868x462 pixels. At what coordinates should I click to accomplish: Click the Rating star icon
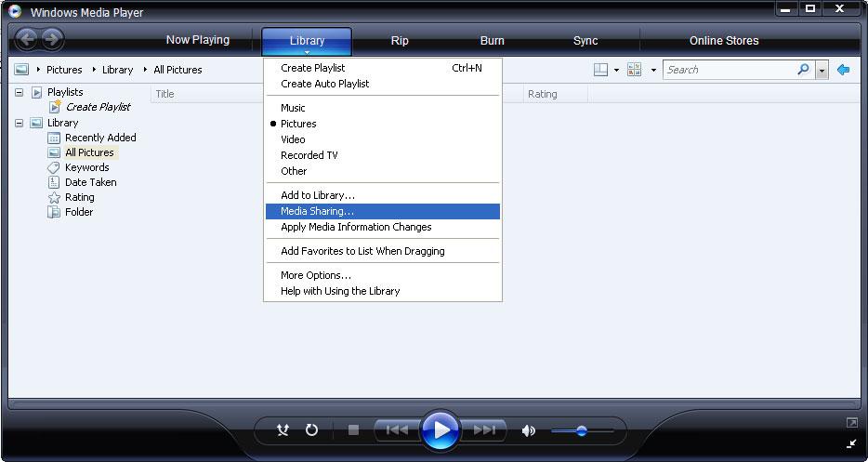[x=54, y=197]
